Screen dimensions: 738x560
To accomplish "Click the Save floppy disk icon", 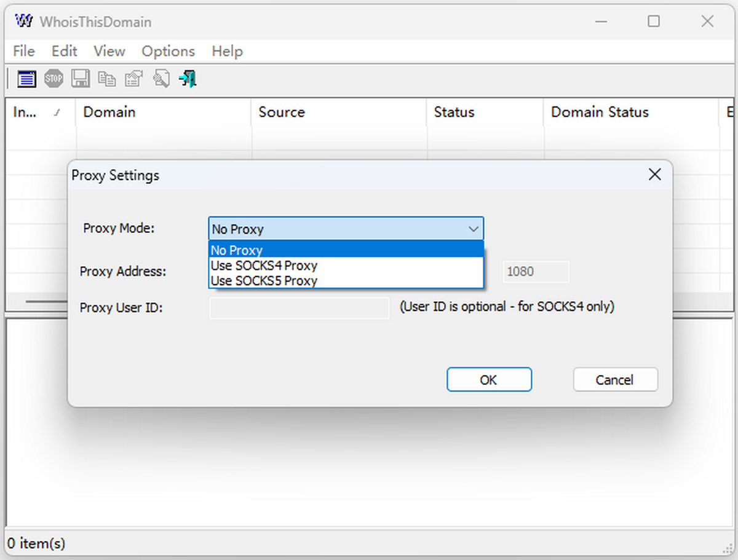I will click(x=81, y=79).
